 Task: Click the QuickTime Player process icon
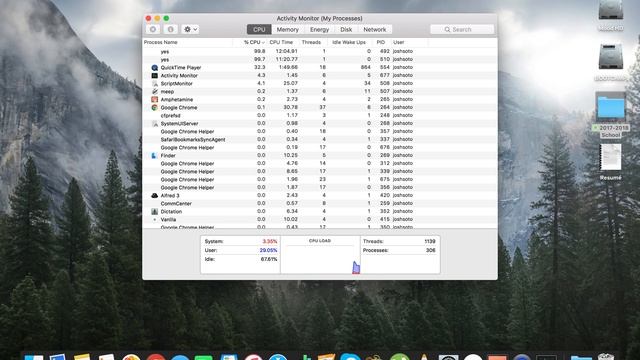pos(154,67)
